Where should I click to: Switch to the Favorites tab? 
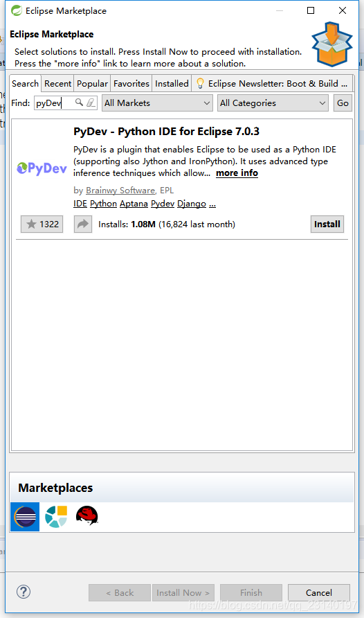tap(131, 84)
